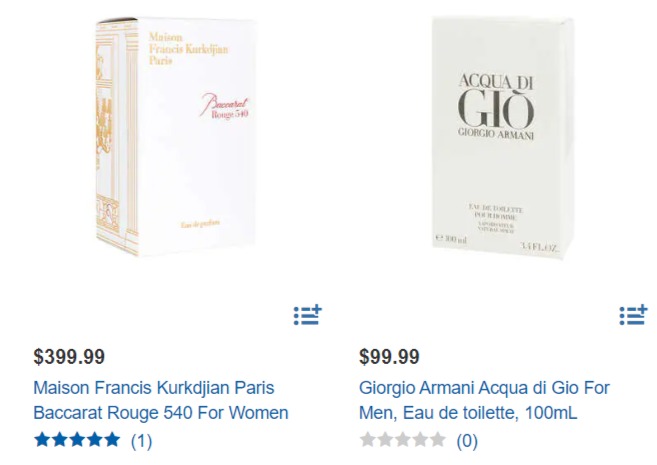Click the $399.99 price
The image size is (657, 465).
point(69,357)
